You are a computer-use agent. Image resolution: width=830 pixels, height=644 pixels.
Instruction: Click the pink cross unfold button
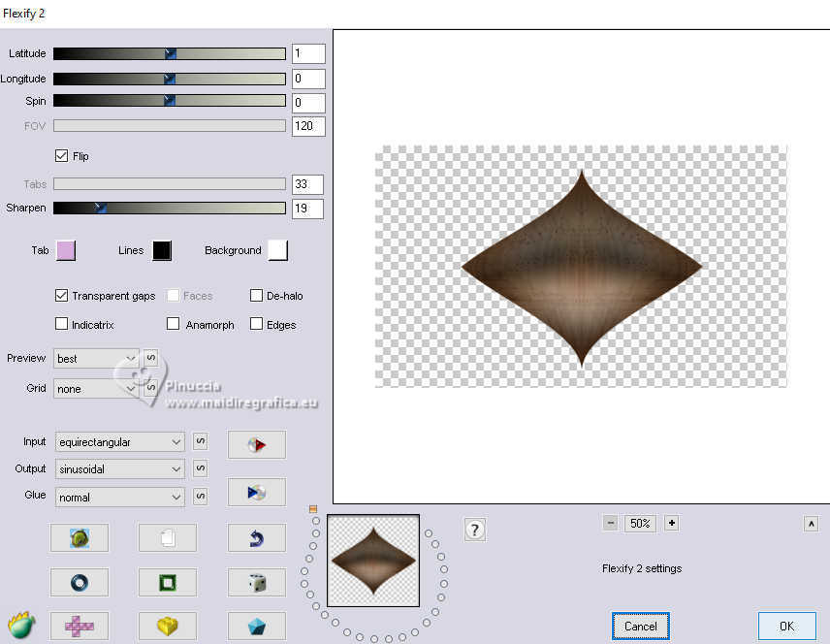click(80, 626)
